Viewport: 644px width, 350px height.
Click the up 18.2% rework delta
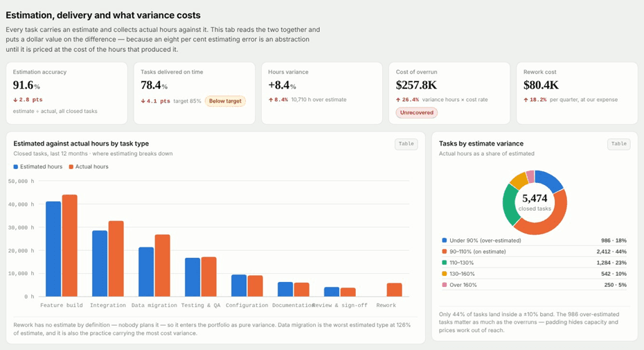coord(535,100)
